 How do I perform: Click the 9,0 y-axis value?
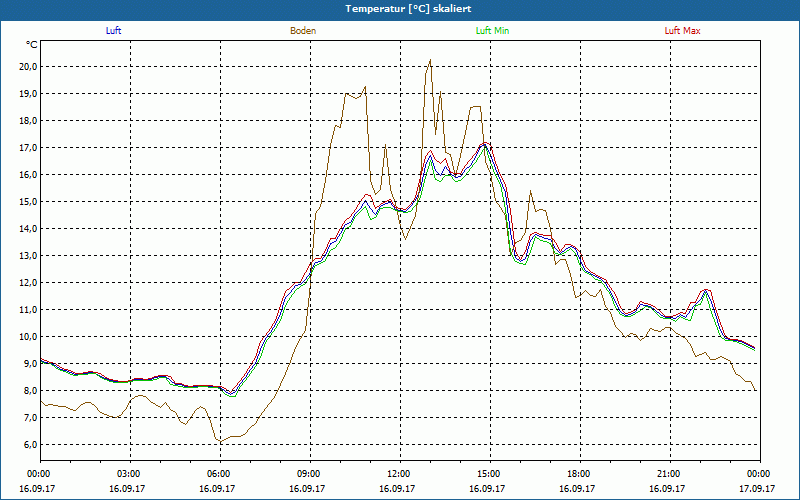coord(30,364)
